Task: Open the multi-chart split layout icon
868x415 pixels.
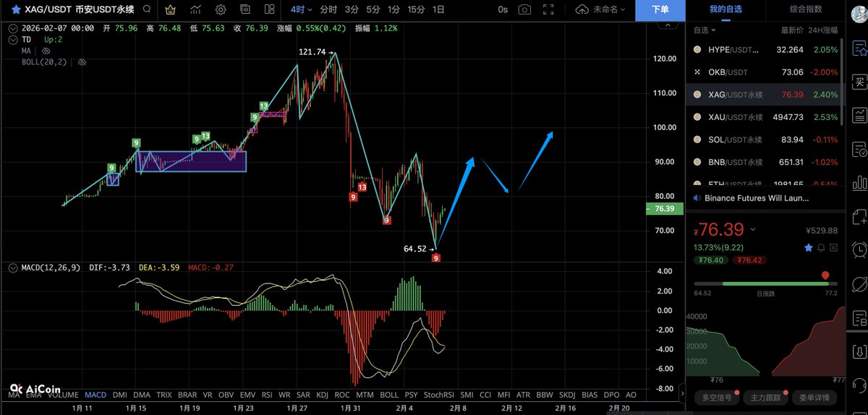Action: [x=269, y=10]
